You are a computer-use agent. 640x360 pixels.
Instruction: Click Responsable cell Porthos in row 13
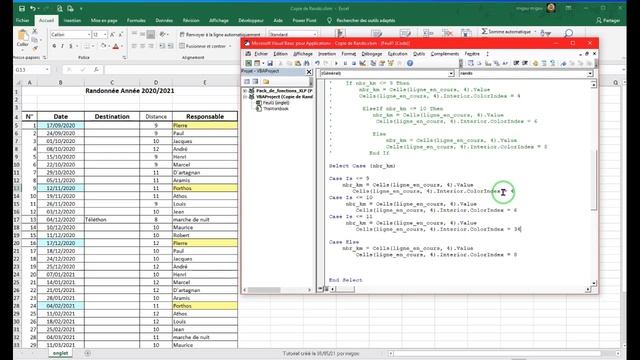(x=205, y=188)
